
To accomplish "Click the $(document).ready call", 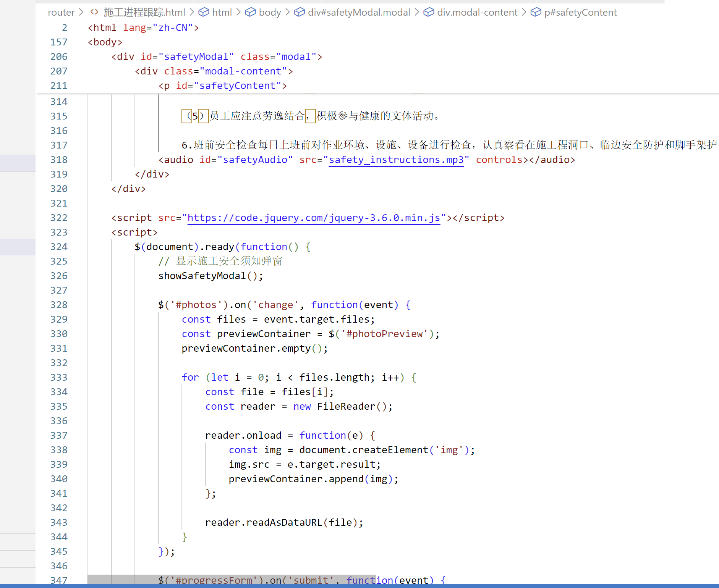I will pos(185,247).
